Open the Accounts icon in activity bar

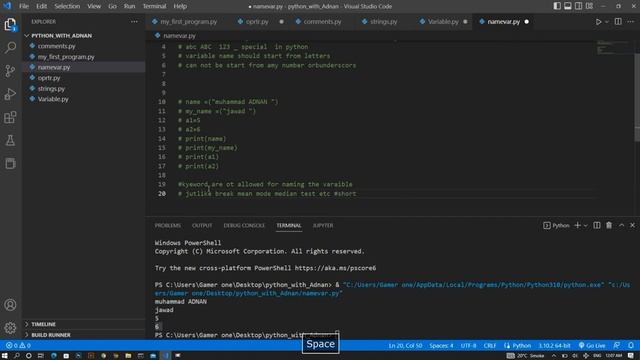[x=10, y=305]
